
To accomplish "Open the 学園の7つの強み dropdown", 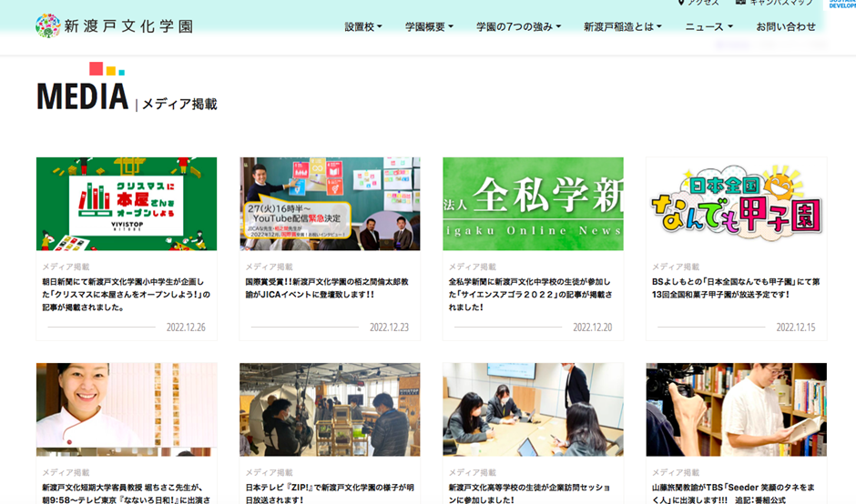I will click(519, 26).
